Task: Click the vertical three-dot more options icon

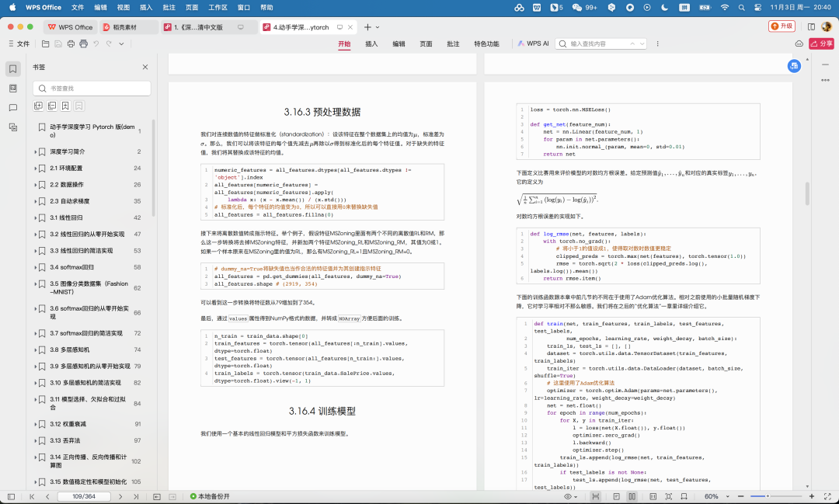Action: pos(658,43)
